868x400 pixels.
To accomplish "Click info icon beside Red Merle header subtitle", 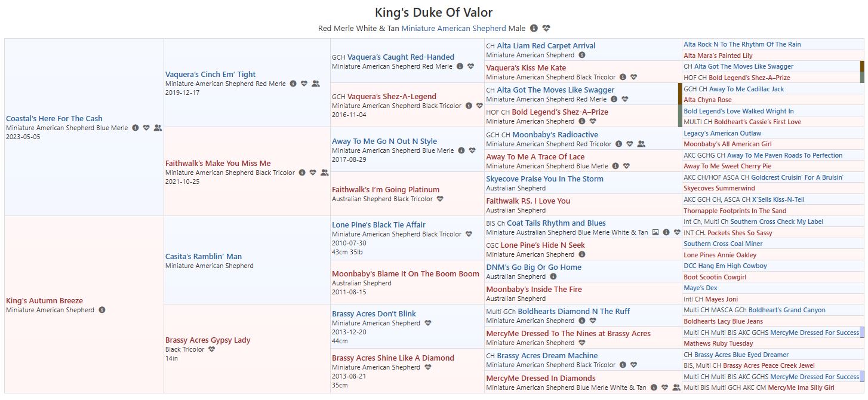I will tap(534, 28).
